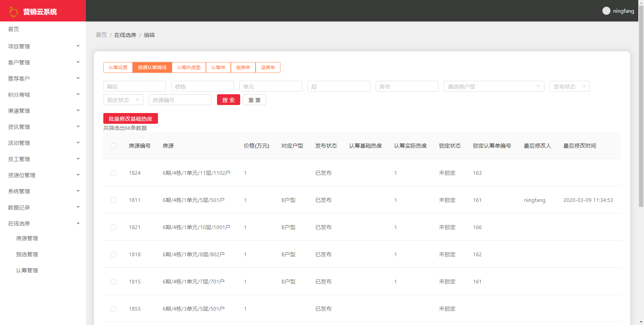Image resolution: width=644 pixels, height=325 pixels.
Task: Expand the 项目管理 sidebar menu
Action: [43, 46]
